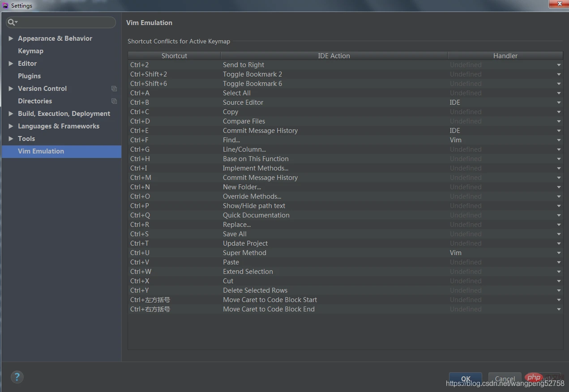569x392 pixels.
Task: Expand the Editor settings section
Action: (11, 64)
